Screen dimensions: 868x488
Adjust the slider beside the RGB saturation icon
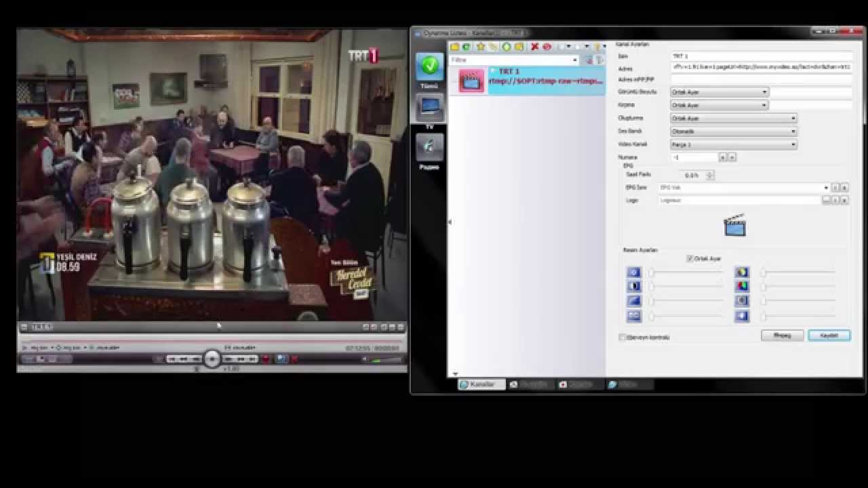point(797,286)
